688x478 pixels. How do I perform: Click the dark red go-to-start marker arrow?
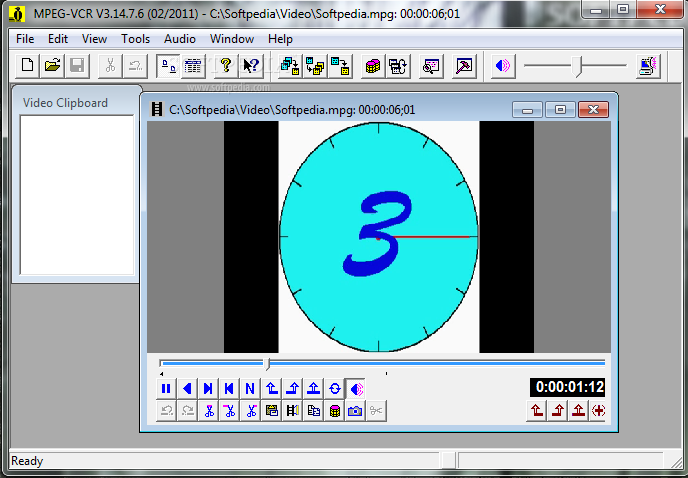coord(536,411)
